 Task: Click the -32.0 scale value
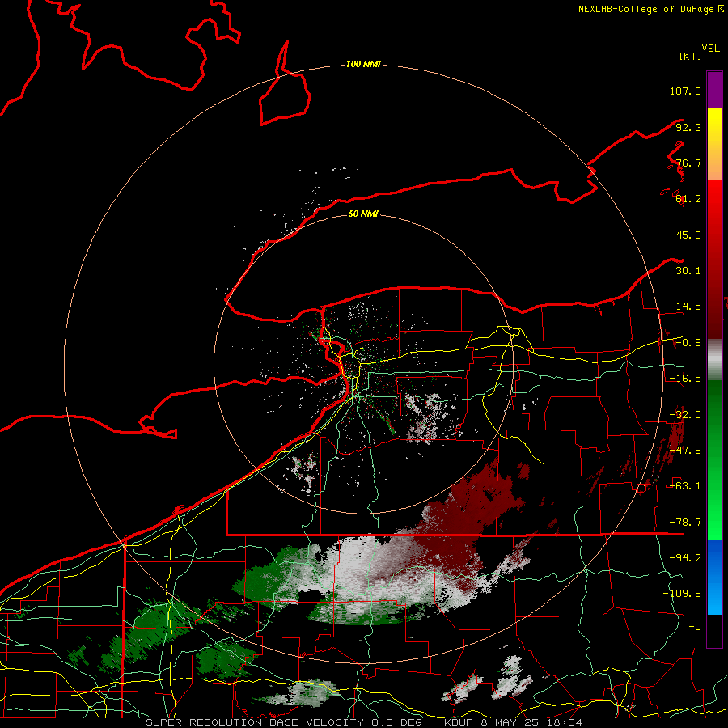coord(685,415)
